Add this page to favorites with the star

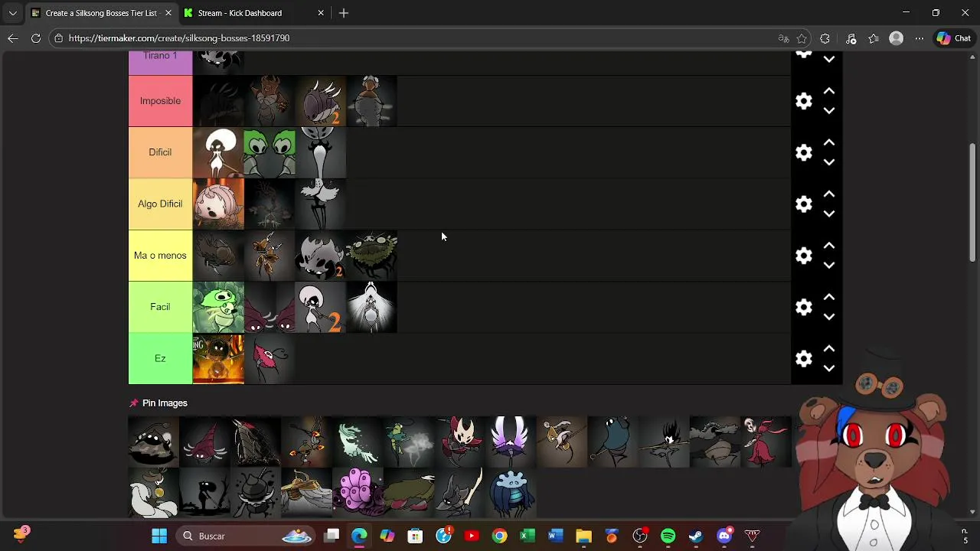pos(802,38)
